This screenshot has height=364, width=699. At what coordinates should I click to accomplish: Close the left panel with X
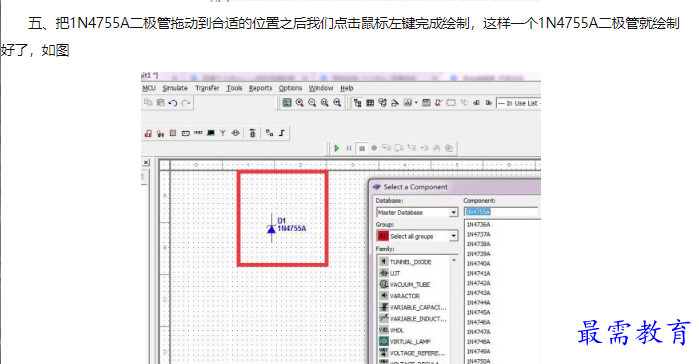tap(146, 163)
